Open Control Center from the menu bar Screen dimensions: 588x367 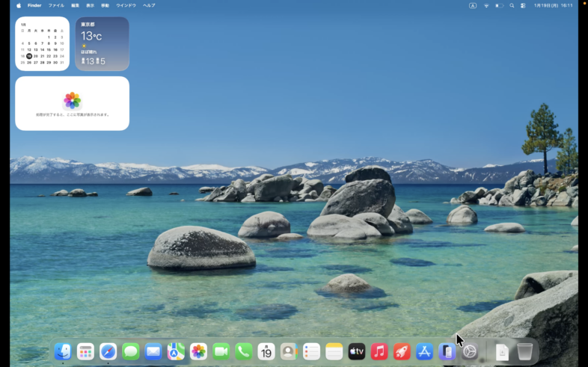523,5
